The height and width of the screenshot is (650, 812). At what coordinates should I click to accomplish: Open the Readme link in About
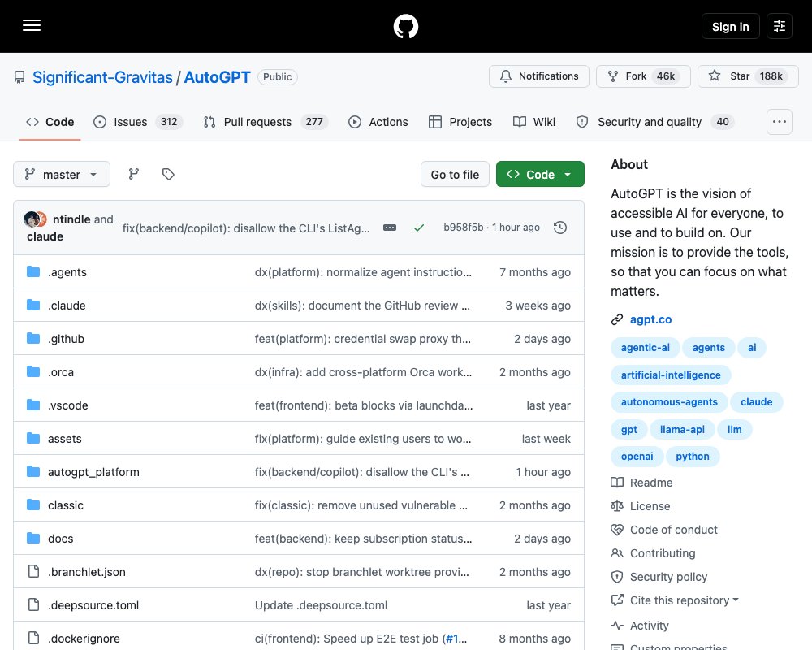pos(641,483)
